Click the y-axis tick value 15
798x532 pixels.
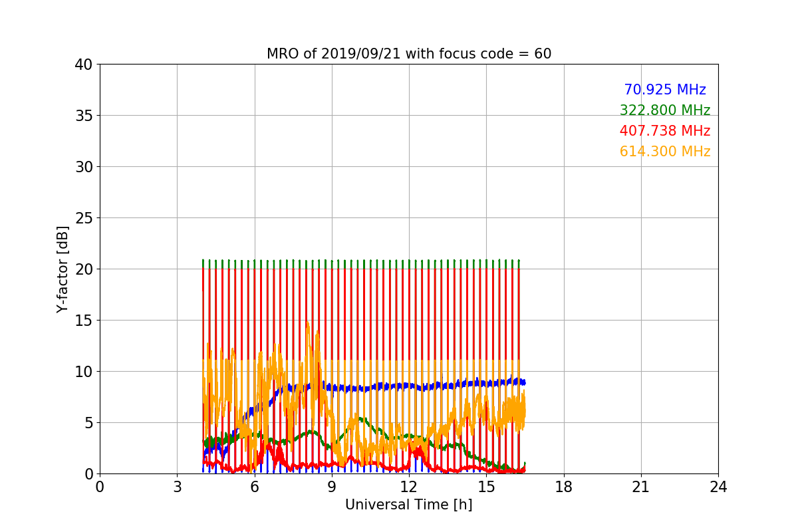(83, 321)
